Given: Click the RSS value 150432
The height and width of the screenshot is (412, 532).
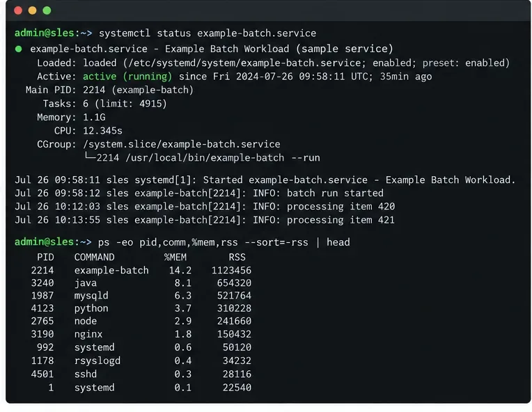Looking at the screenshot, I should click(234, 334).
